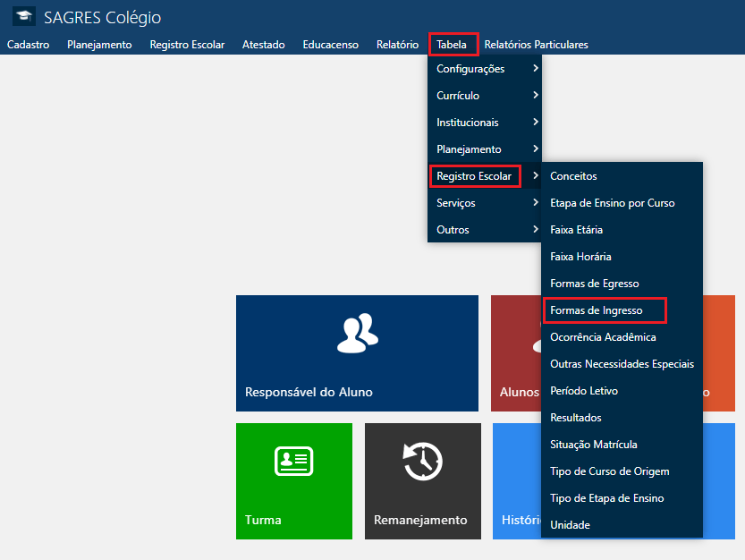Viewport: 745px width, 560px height.
Task: Click the ID card icon on Turma tile
Action: (x=293, y=460)
